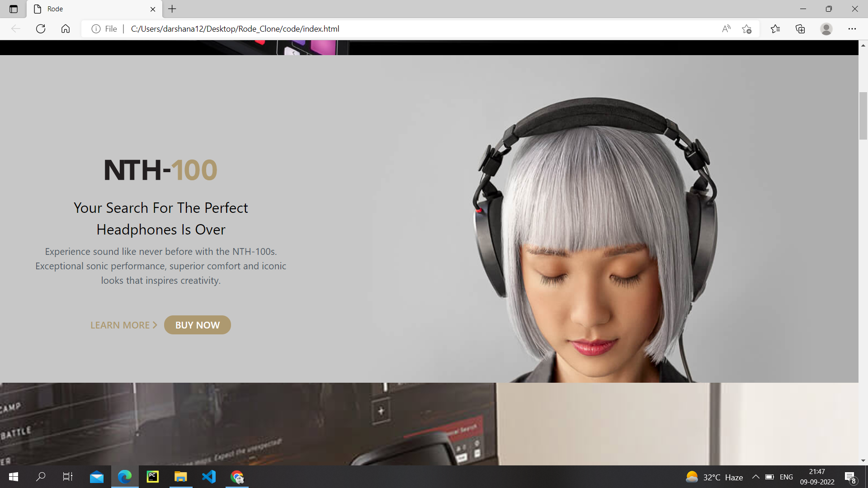Open a new tab with plus button
This screenshot has width=868, height=488.
coord(172,9)
